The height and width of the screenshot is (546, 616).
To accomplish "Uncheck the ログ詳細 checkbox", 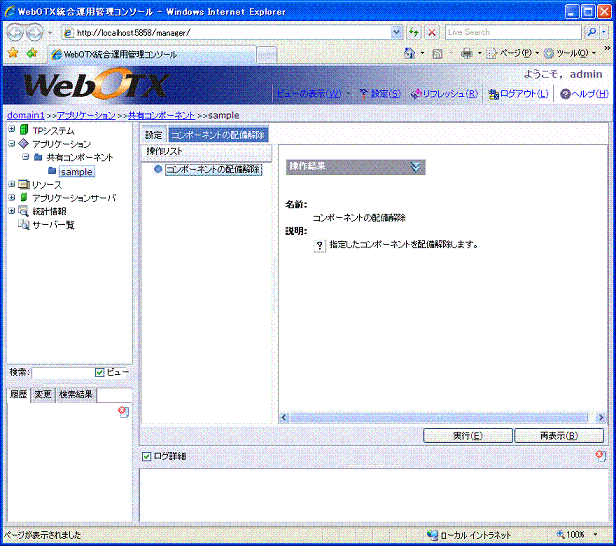I will (146, 456).
